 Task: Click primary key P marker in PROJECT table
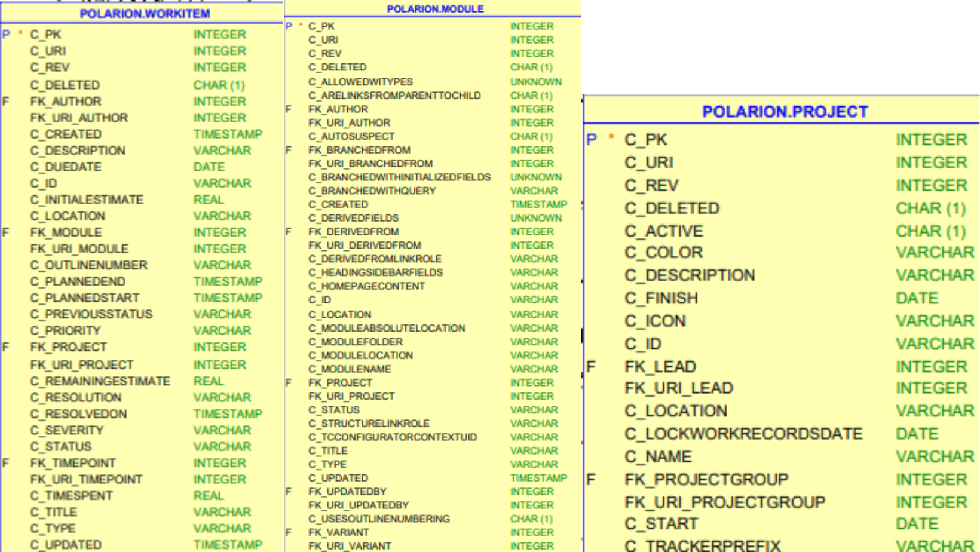click(592, 139)
